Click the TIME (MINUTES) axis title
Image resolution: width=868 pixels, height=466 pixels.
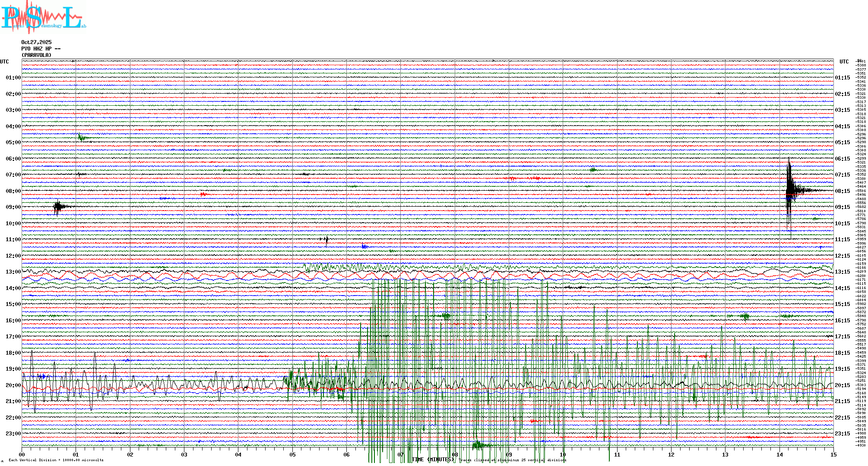click(x=433, y=460)
